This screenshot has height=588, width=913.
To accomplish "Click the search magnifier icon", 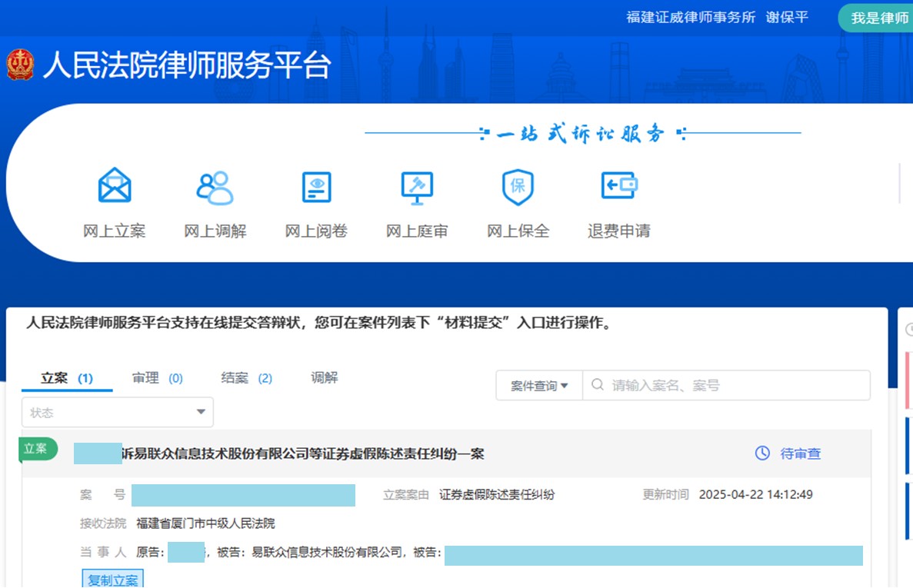I will pyautogui.click(x=598, y=384).
